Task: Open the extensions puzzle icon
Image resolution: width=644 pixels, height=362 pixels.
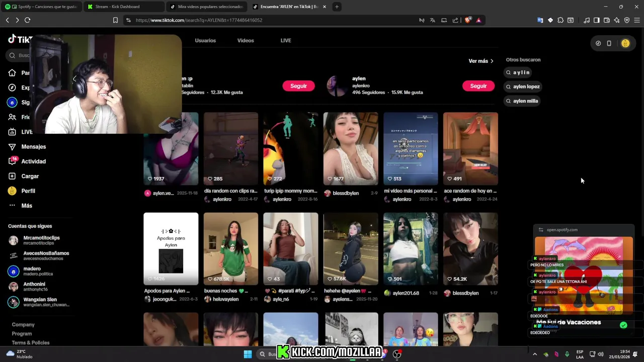Action: (x=560, y=20)
